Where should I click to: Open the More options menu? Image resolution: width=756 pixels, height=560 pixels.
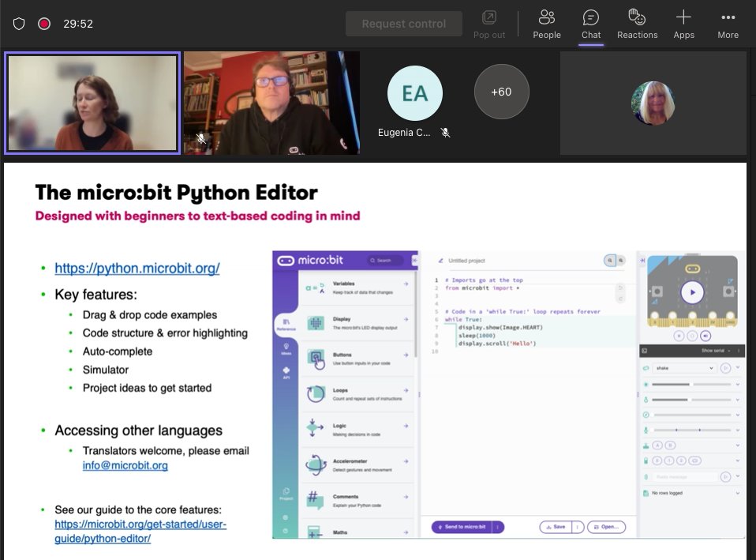coord(728,24)
